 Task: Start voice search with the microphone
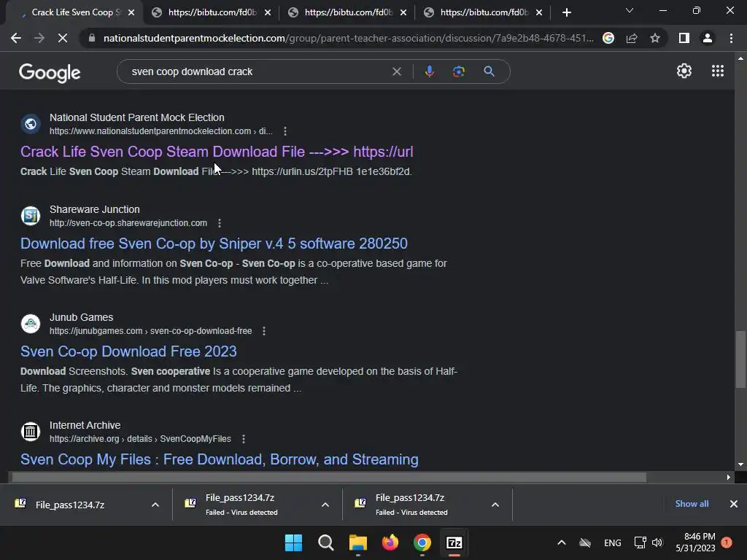(429, 71)
